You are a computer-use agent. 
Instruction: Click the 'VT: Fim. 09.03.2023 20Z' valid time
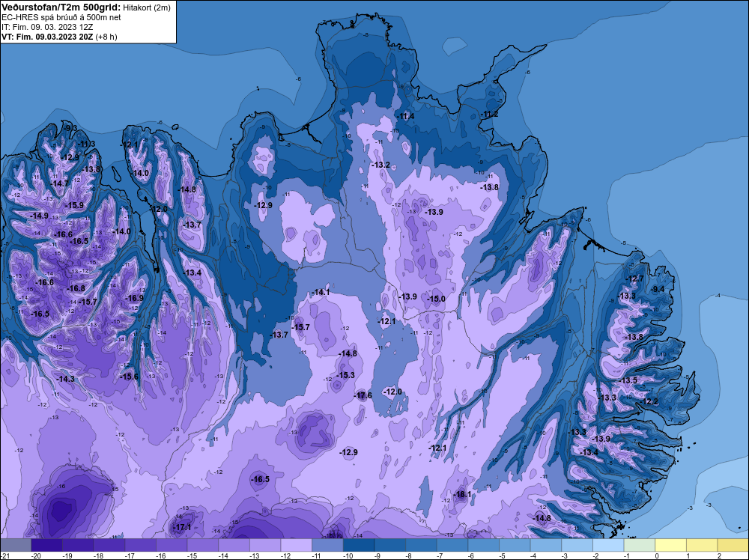[47, 37]
